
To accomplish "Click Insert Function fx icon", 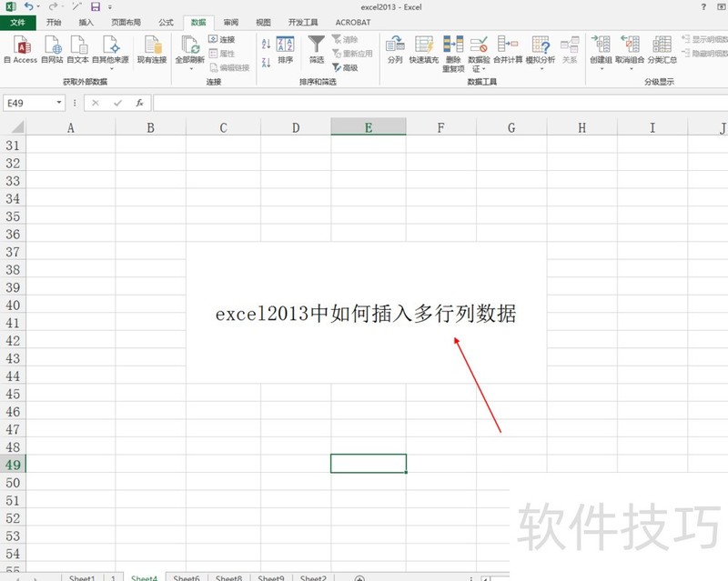I will (140, 103).
